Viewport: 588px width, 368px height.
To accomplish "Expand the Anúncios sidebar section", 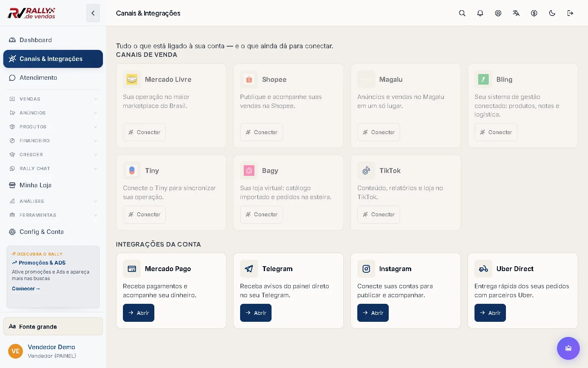I will [x=53, y=113].
